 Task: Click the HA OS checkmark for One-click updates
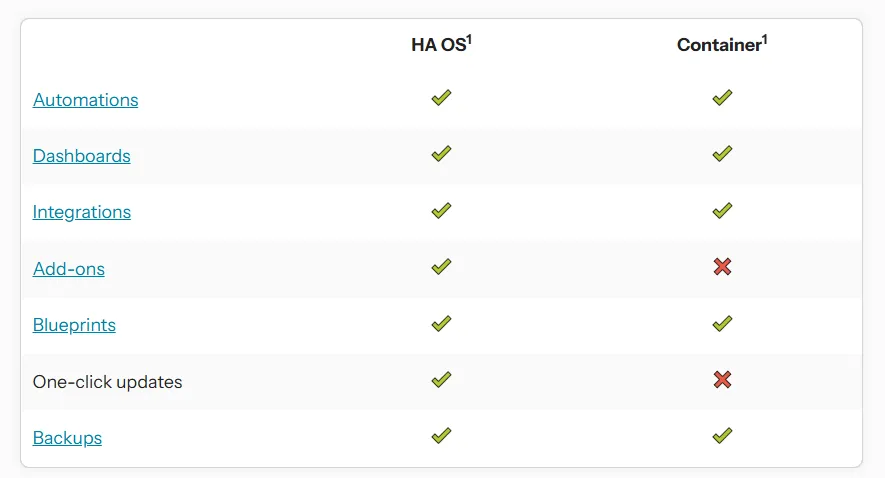pos(441,379)
